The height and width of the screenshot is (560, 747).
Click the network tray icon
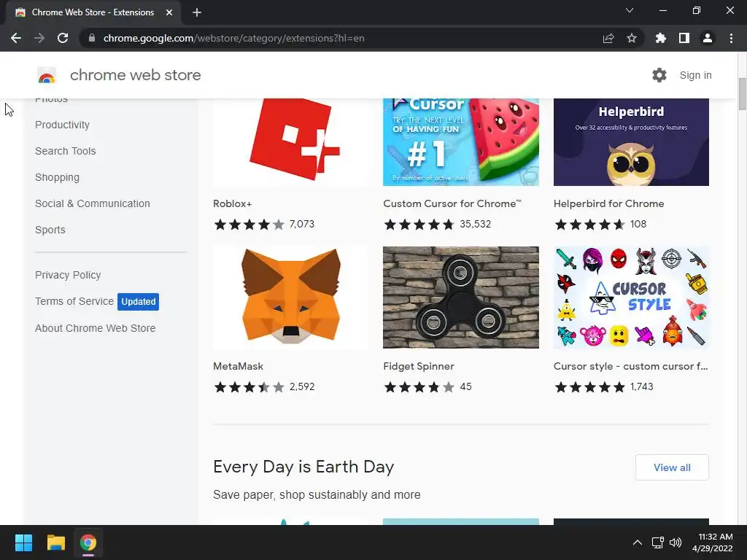pyautogui.click(x=658, y=542)
